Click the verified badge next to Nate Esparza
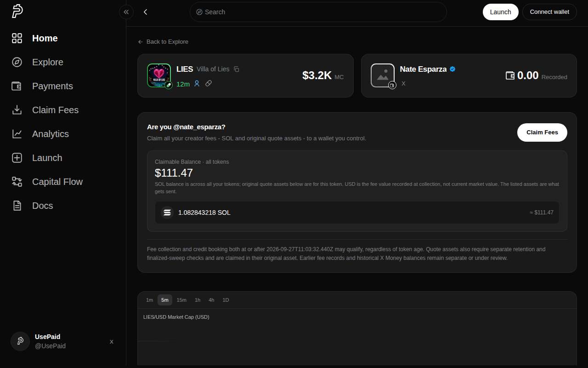This screenshot has height=368, width=588. click(452, 69)
